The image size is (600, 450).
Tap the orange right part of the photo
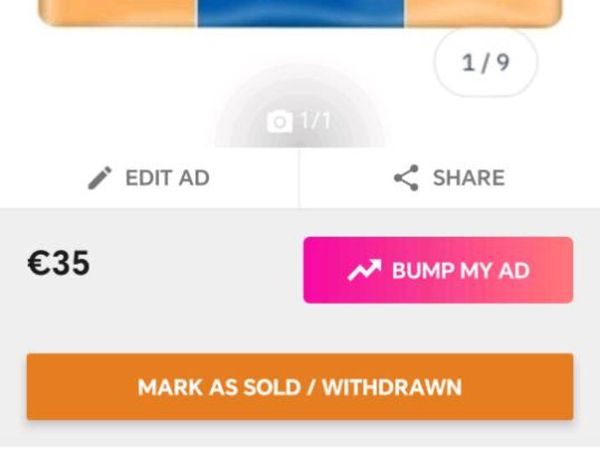point(483,13)
